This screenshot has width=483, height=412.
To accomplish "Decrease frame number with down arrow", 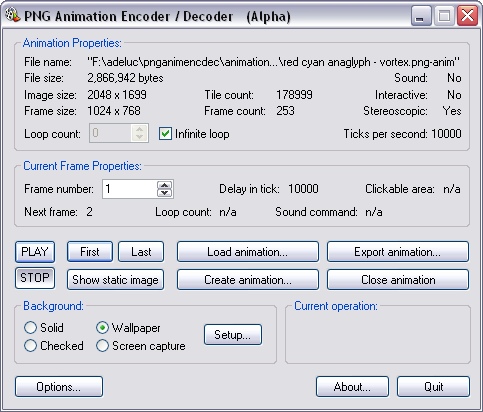I will (x=164, y=193).
